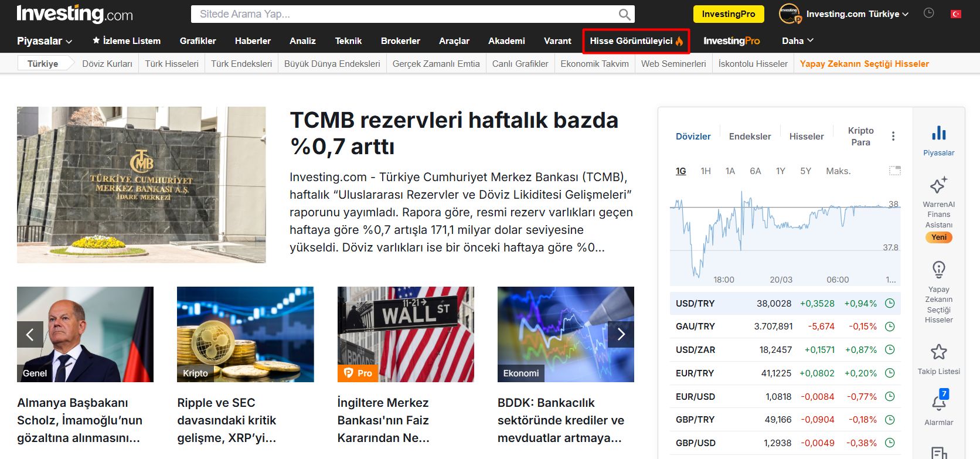
Task: Click the chart fullscreen expand icon
Action: click(x=895, y=171)
